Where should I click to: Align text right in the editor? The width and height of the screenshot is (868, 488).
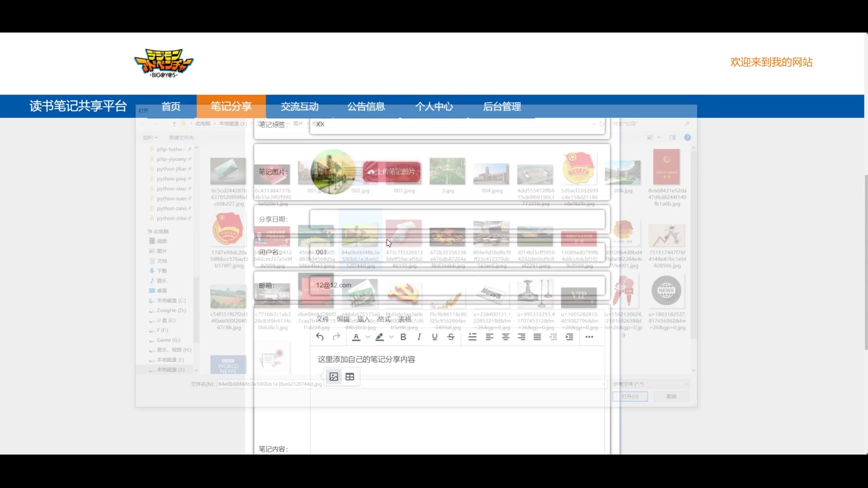point(521,337)
